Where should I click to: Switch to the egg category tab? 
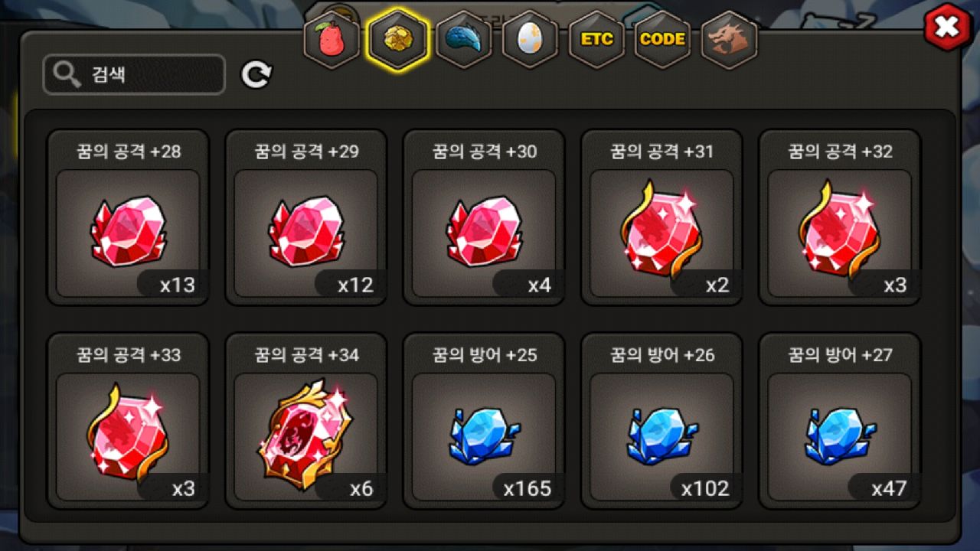(x=530, y=40)
